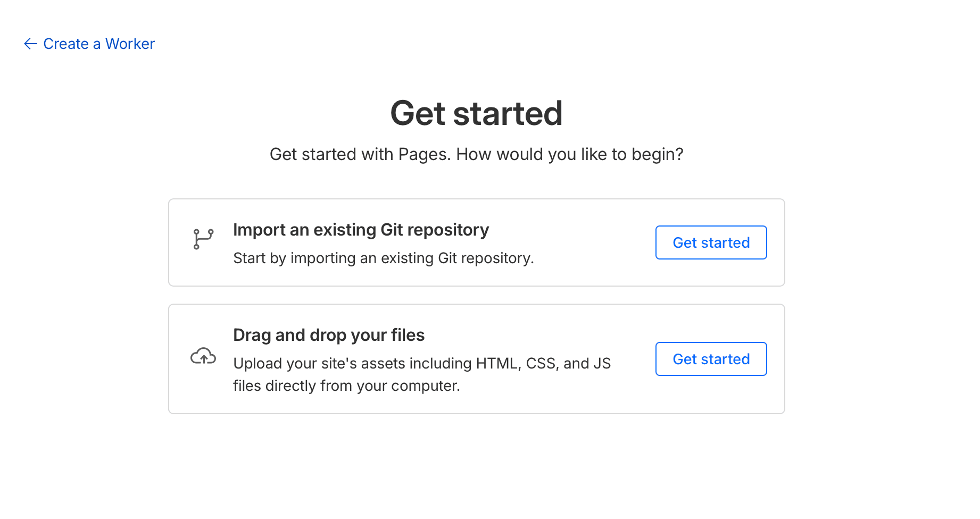Click the Get started with Pages sentence
Screen dimensions: 980x519
click(x=360, y=154)
